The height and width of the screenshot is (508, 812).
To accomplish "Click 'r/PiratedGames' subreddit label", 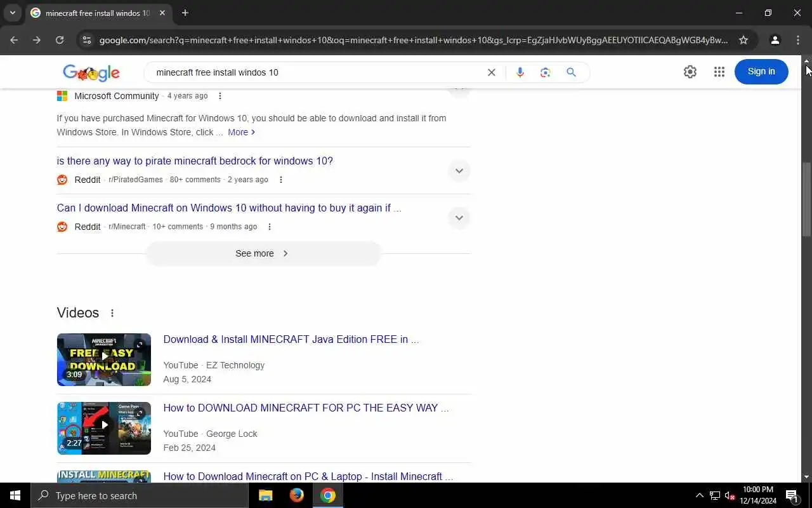I will pos(136,180).
